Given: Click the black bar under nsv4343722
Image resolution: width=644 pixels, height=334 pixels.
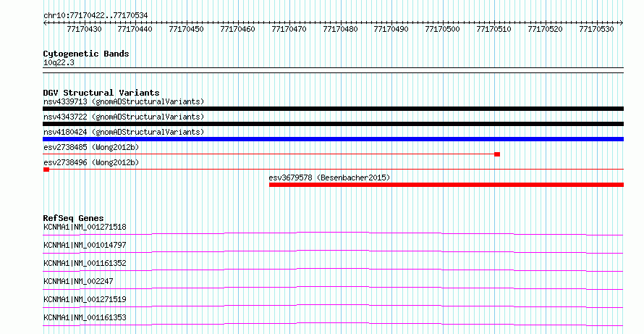Looking at the screenshot, I should click(x=333, y=124).
